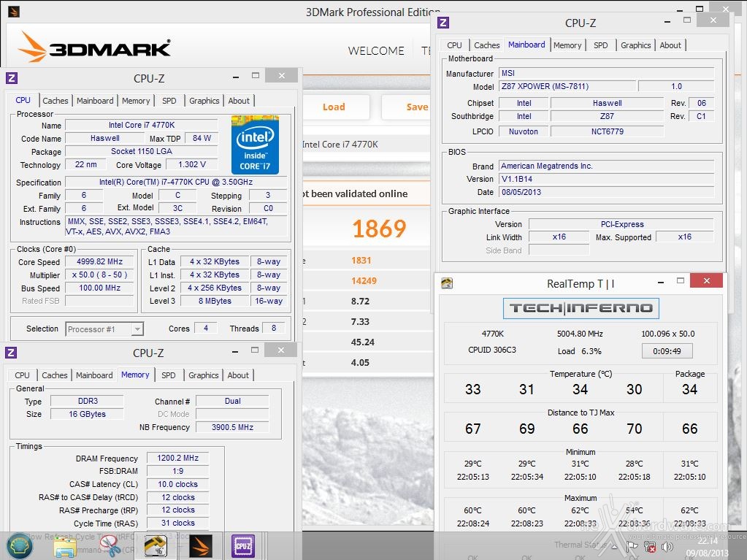Open the network status tray icon

click(650, 547)
